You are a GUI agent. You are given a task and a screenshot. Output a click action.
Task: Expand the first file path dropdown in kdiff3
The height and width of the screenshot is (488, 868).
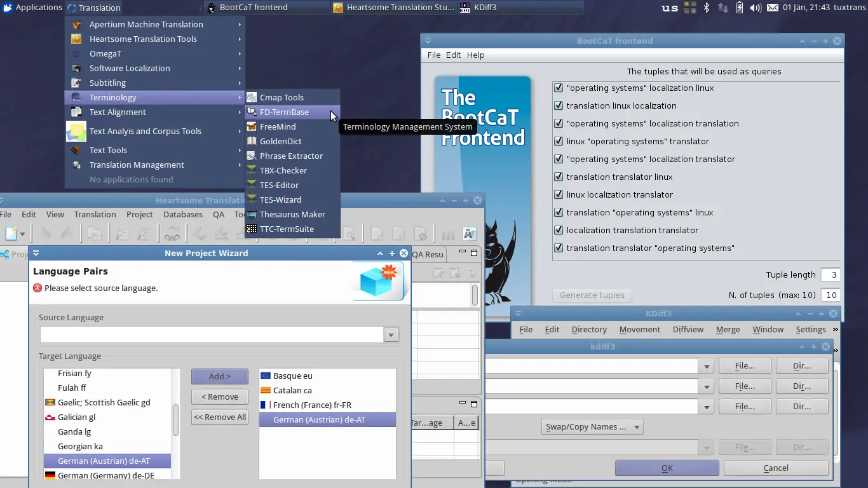tap(706, 366)
